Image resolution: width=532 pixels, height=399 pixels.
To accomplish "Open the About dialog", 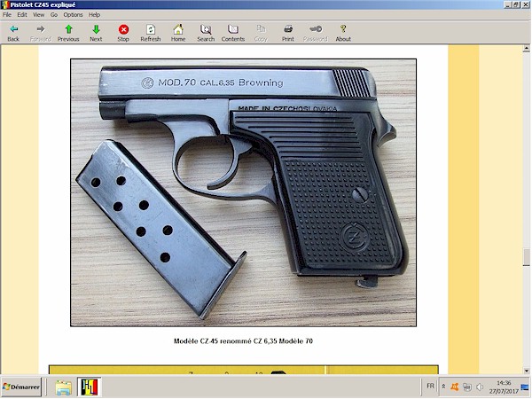I will [x=343, y=33].
